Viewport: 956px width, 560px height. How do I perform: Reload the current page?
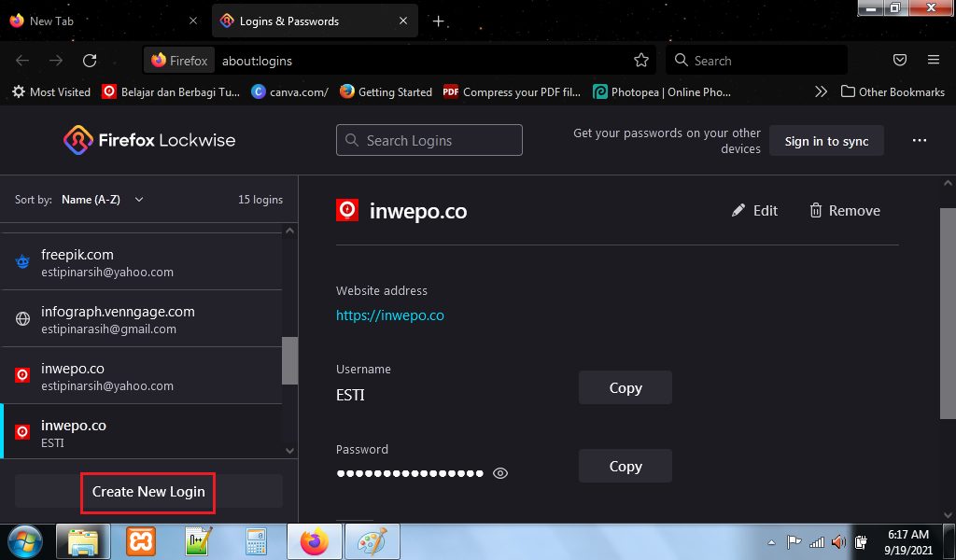(90, 61)
